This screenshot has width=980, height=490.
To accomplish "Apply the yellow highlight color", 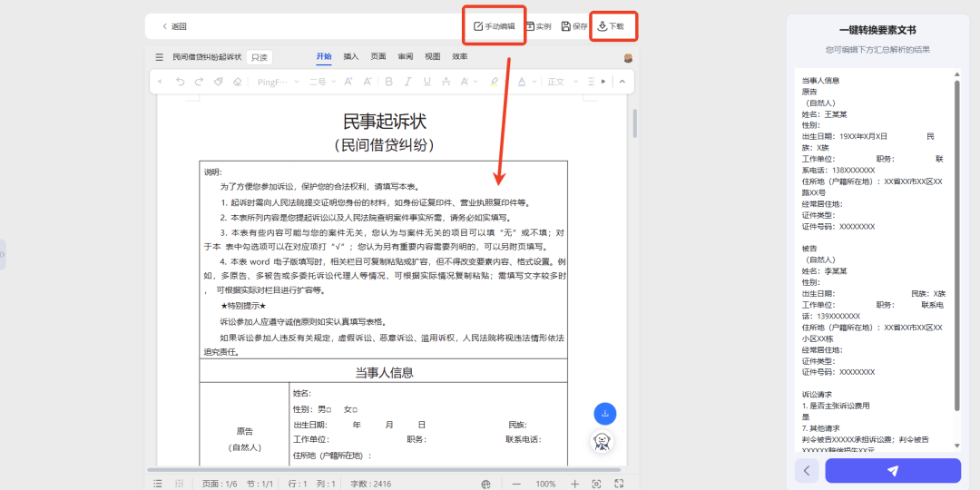I will coord(495,82).
